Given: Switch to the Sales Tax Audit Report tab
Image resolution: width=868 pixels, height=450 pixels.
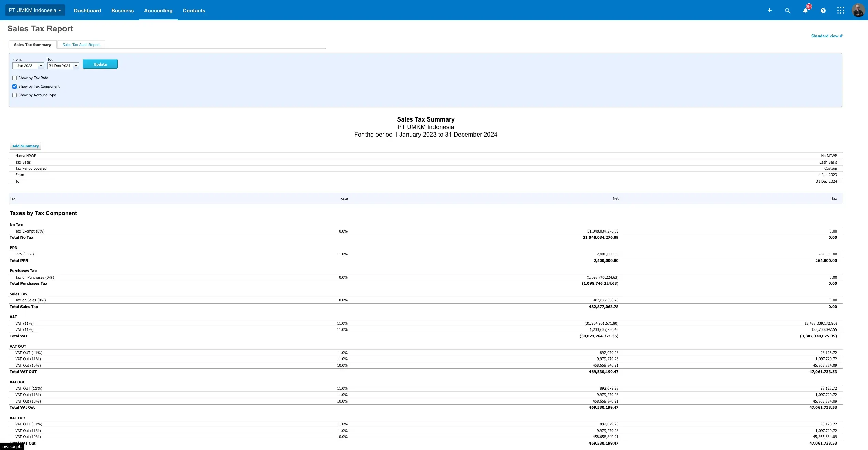Looking at the screenshot, I should pyautogui.click(x=81, y=45).
